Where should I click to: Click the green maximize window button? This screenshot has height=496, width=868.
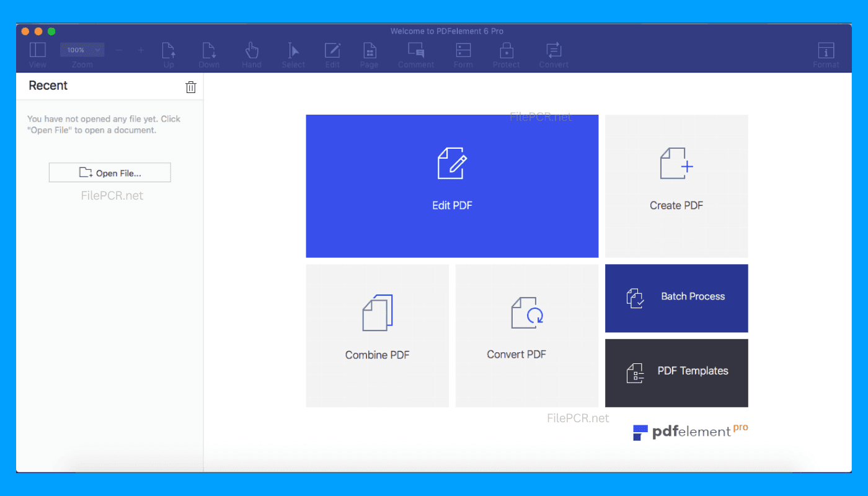(51, 31)
